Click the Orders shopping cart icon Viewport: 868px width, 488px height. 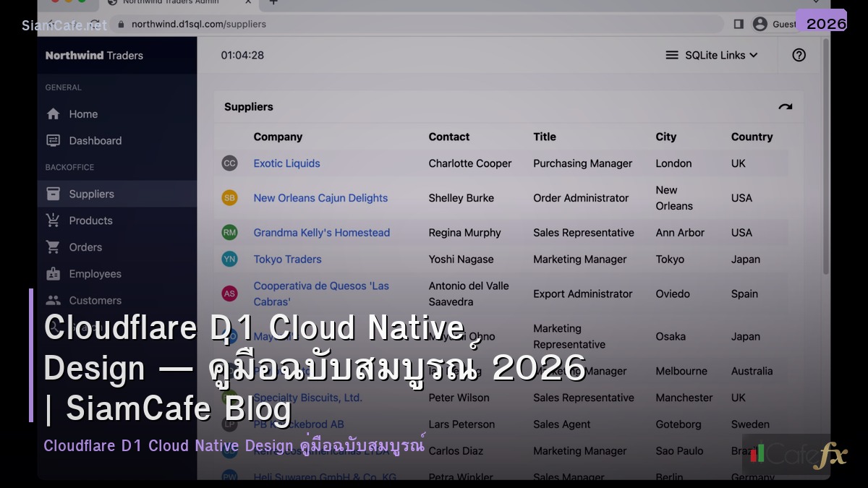(x=54, y=247)
